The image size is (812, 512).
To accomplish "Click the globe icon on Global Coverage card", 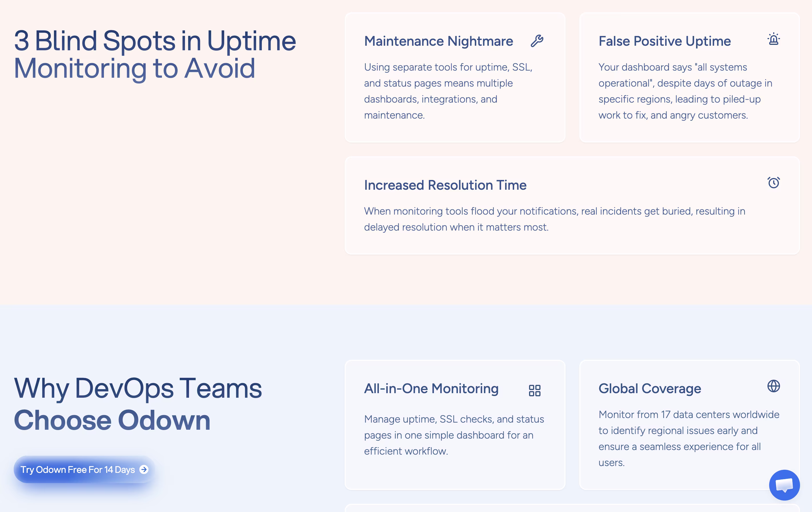I will point(773,386).
